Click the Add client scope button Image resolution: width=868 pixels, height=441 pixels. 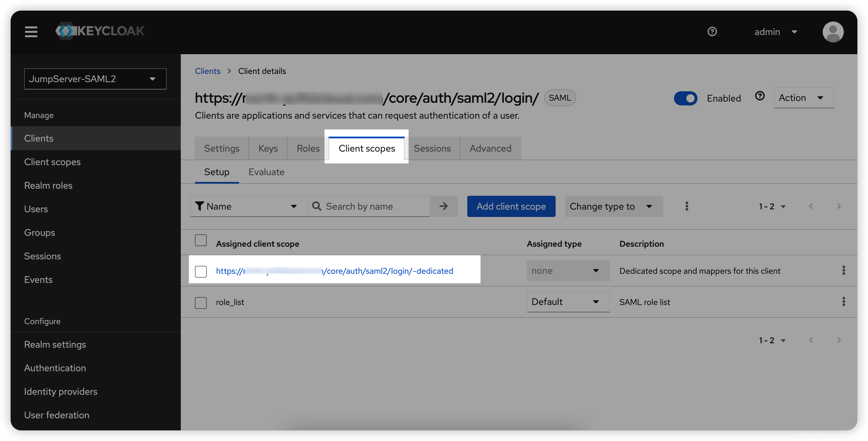click(511, 206)
